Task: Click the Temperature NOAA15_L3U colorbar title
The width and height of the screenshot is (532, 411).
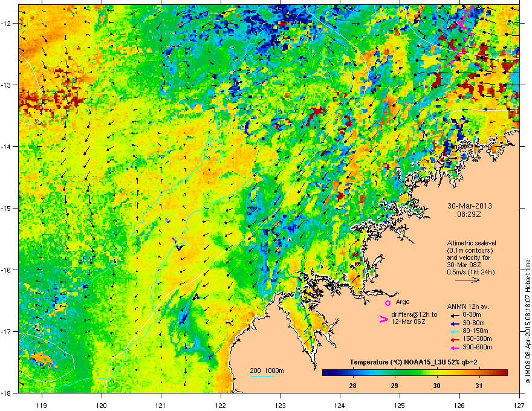Action: (414, 362)
